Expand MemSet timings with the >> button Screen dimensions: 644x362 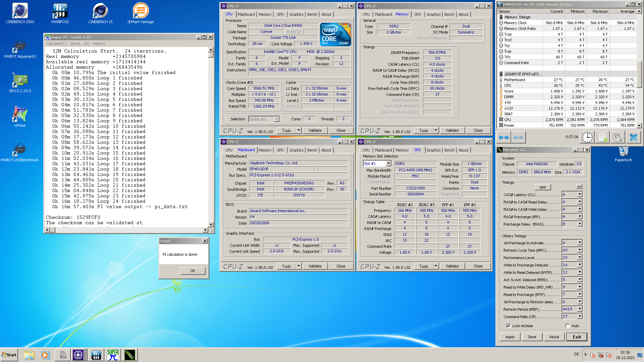pos(579,186)
